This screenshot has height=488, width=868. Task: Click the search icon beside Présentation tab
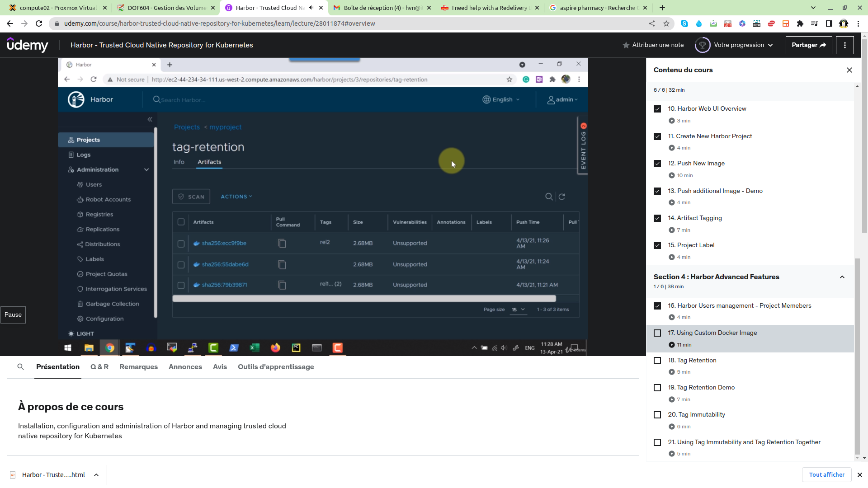(21, 367)
